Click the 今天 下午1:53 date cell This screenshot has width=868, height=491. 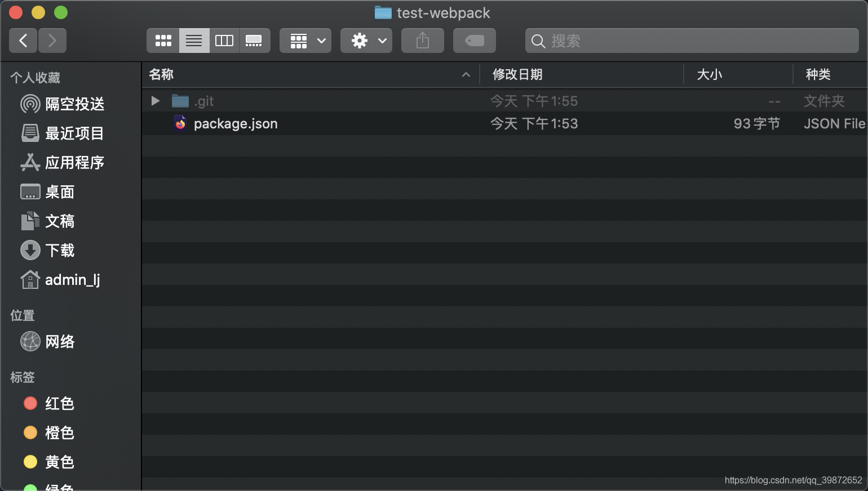point(534,124)
